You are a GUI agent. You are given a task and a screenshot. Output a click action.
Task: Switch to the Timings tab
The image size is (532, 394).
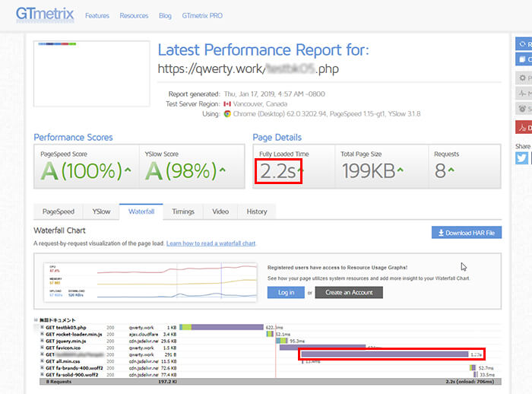(183, 211)
